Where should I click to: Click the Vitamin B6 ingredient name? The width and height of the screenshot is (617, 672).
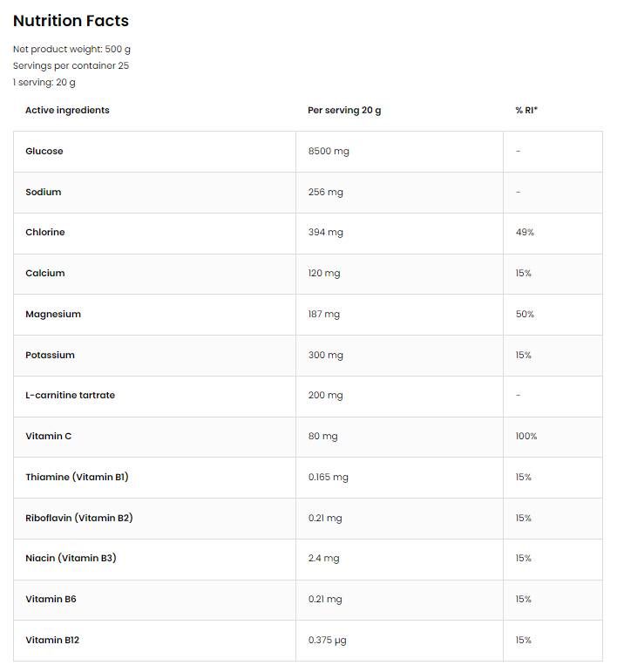[51, 600]
